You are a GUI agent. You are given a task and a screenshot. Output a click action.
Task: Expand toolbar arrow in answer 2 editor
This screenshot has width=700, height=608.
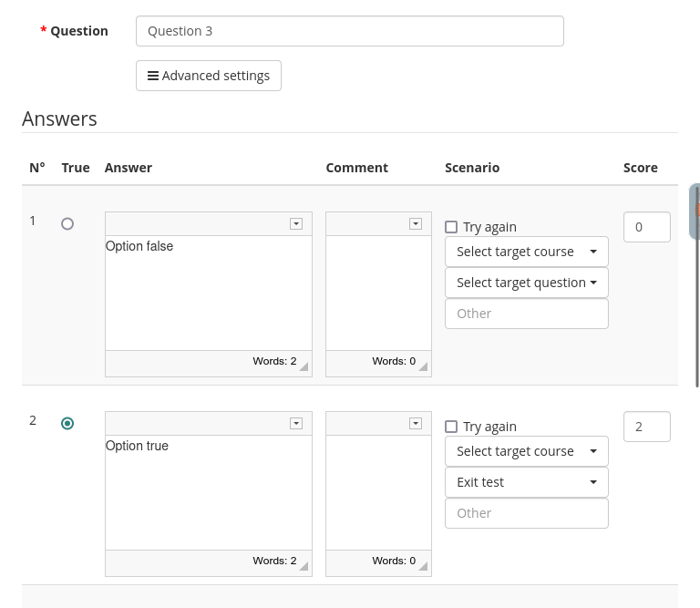pos(296,424)
